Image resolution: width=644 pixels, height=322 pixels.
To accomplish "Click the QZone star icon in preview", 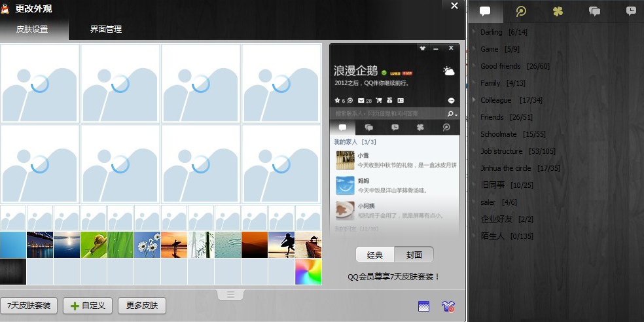I will (x=337, y=101).
